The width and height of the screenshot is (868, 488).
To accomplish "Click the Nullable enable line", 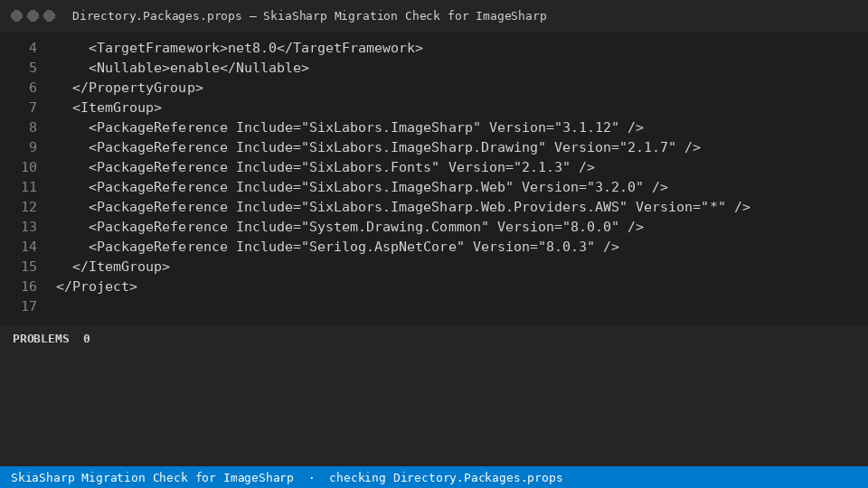I will pos(199,68).
